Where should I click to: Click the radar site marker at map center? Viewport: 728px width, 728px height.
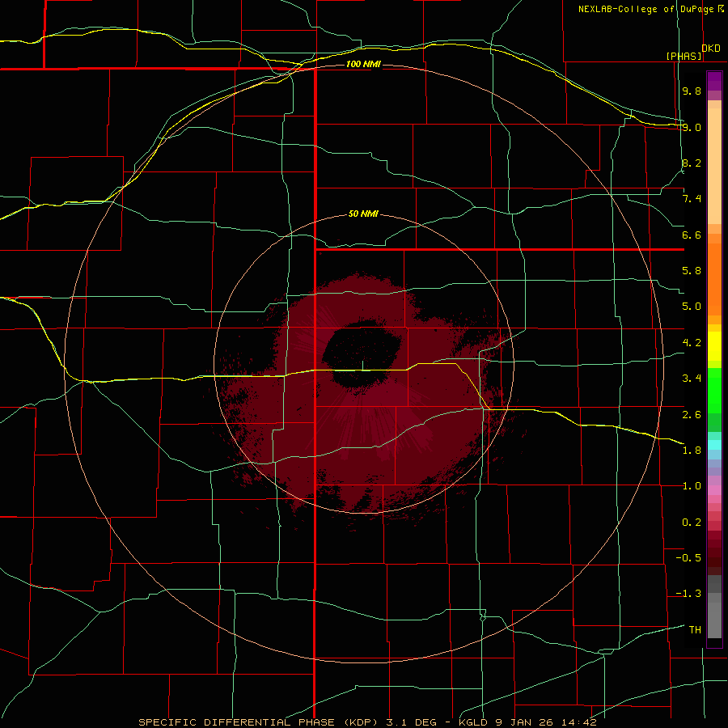tap(362, 366)
